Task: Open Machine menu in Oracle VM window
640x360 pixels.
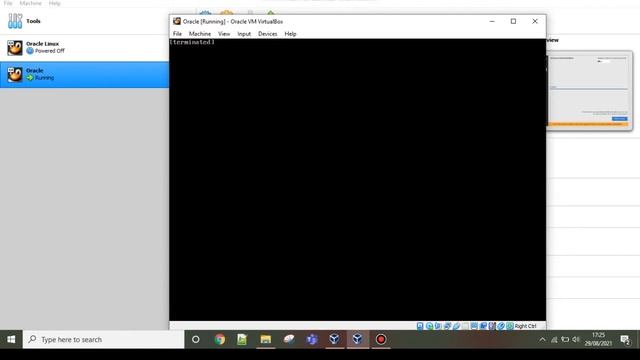Action: (x=200, y=34)
